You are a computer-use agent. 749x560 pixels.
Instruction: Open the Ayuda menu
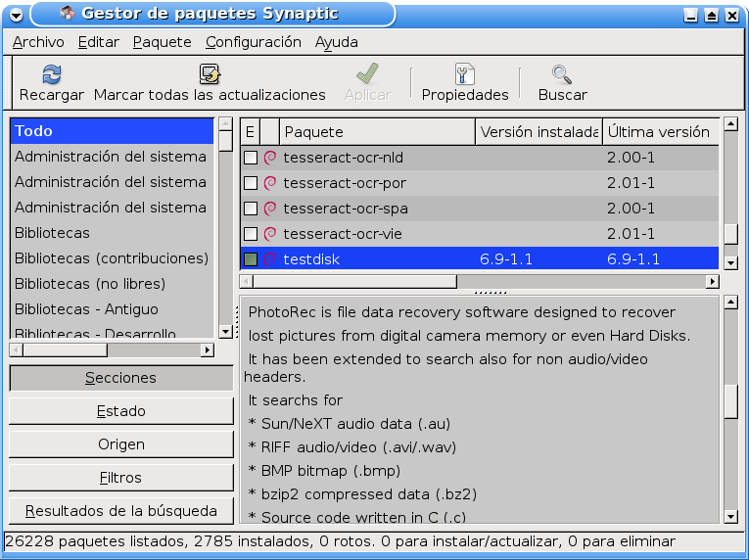click(336, 42)
